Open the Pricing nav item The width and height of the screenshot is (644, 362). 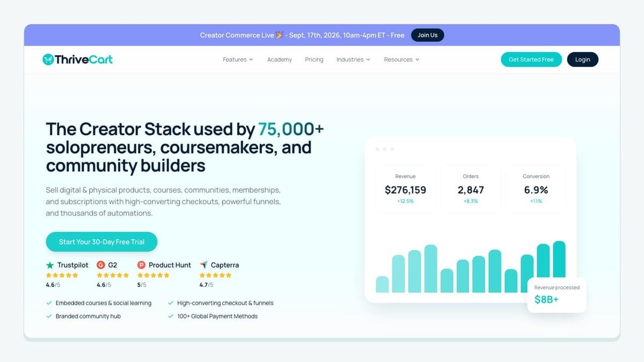[314, 60]
